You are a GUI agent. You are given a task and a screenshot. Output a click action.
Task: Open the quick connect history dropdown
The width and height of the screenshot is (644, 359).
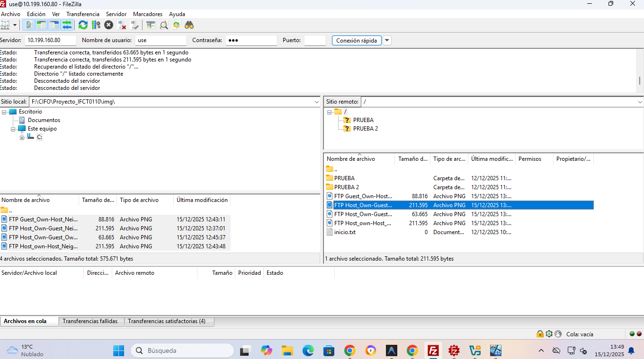[387, 41]
